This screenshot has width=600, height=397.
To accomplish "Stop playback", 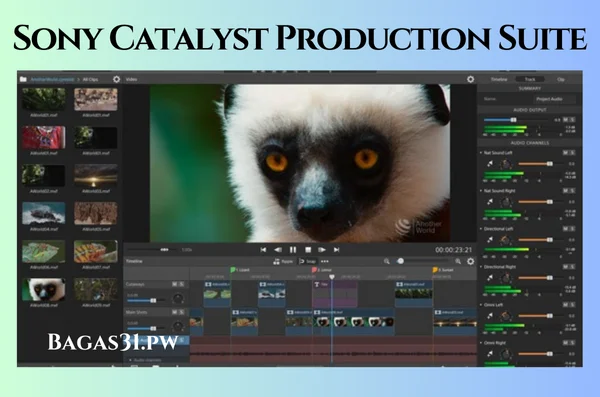I will click(308, 250).
